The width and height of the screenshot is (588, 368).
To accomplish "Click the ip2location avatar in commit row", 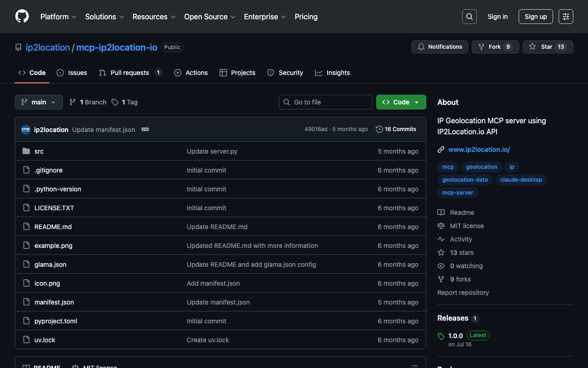I will (x=26, y=130).
